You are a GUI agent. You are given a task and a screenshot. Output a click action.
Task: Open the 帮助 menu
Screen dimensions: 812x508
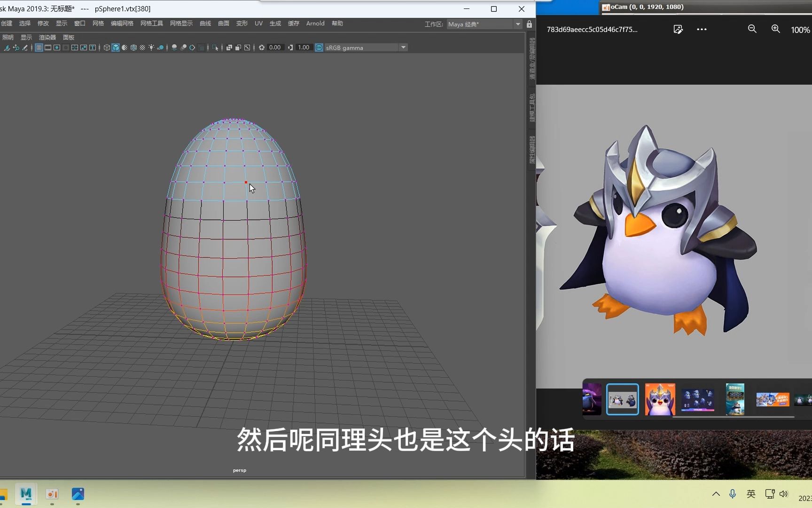337,24
